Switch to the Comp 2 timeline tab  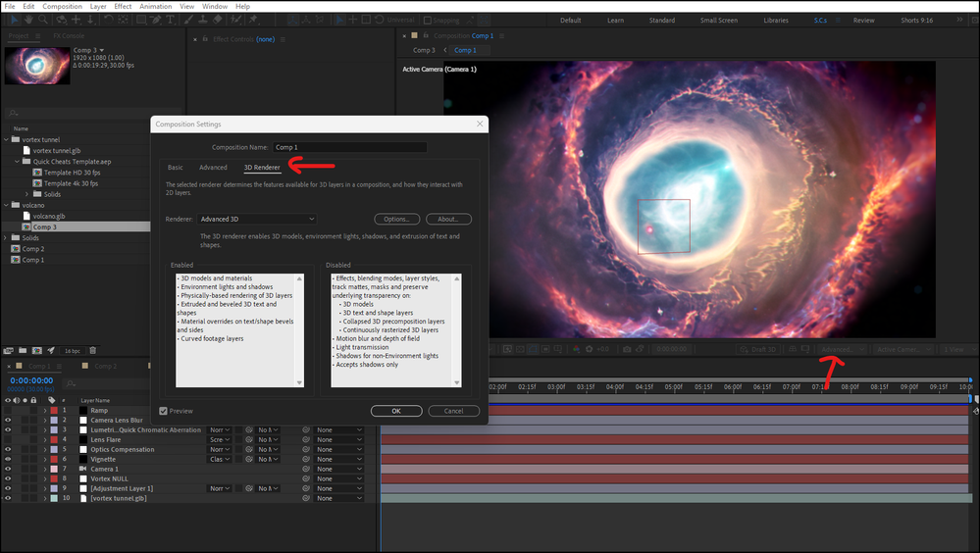click(105, 366)
